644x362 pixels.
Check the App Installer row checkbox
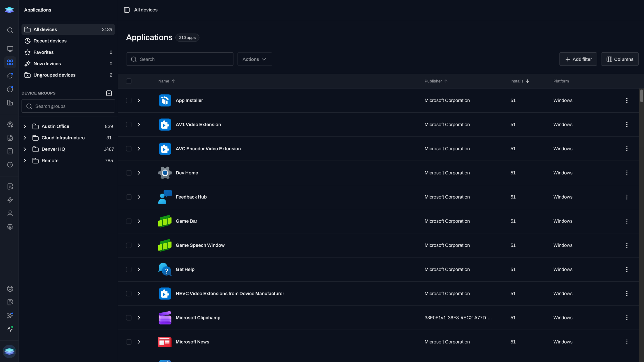pyautogui.click(x=129, y=100)
